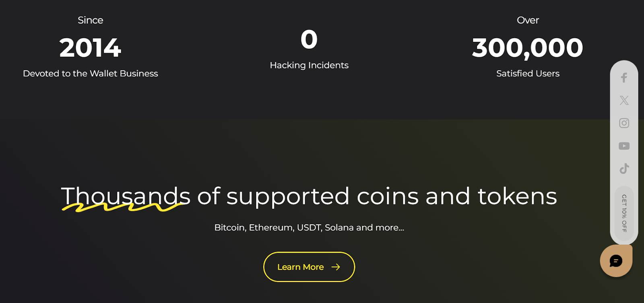Click the 2014 year figure
Image resolution: width=644 pixels, height=303 pixels.
click(x=90, y=47)
